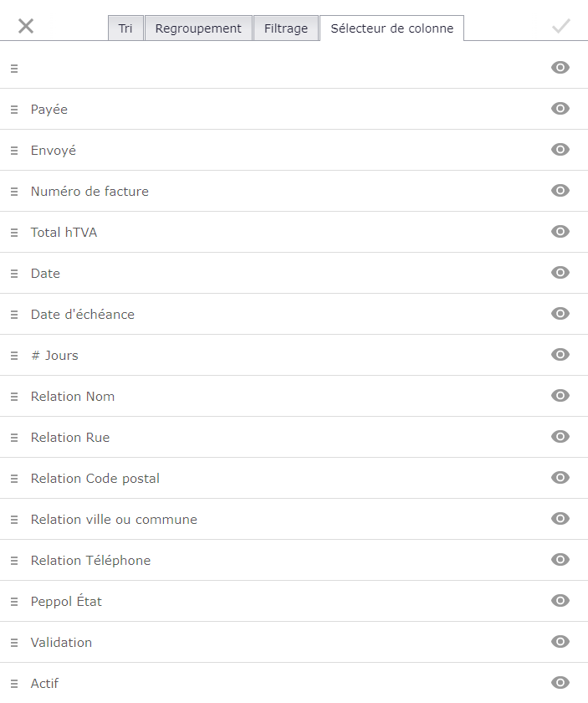Hide the Relation Code postal column
Image resolution: width=588 pixels, height=703 pixels.
(560, 478)
